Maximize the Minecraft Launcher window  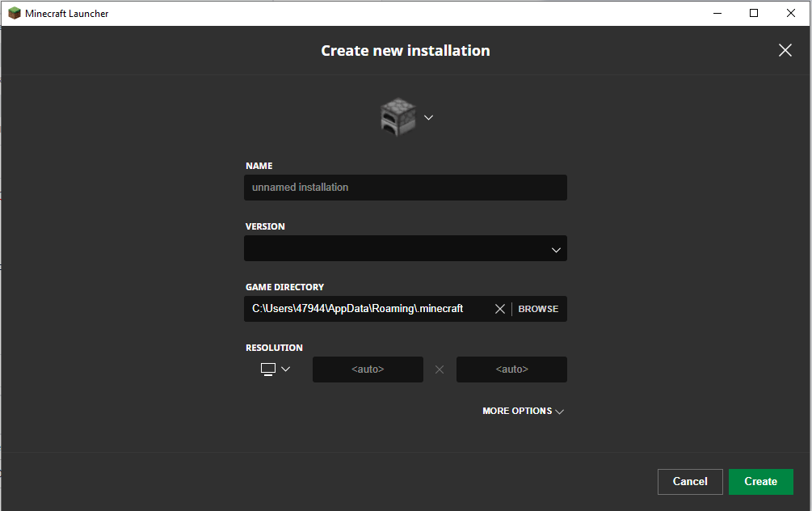[x=754, y=13]
